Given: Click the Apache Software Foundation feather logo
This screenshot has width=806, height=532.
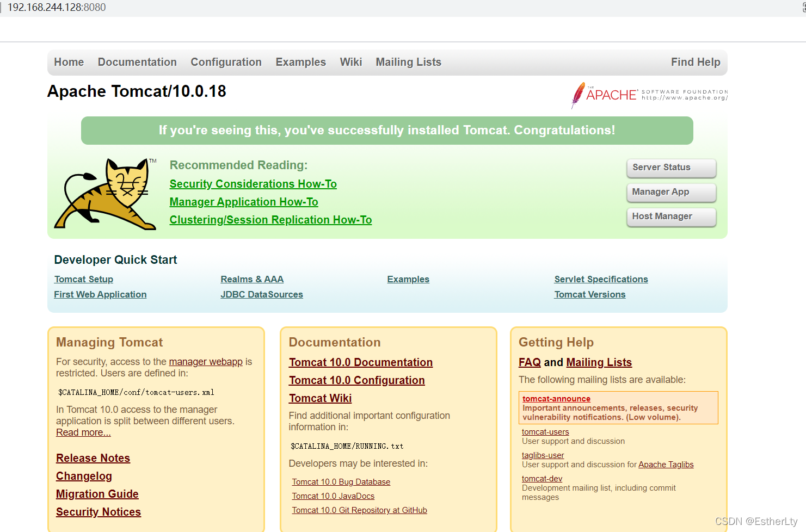Looking at the screenshot, I should [x=649, y=95].
